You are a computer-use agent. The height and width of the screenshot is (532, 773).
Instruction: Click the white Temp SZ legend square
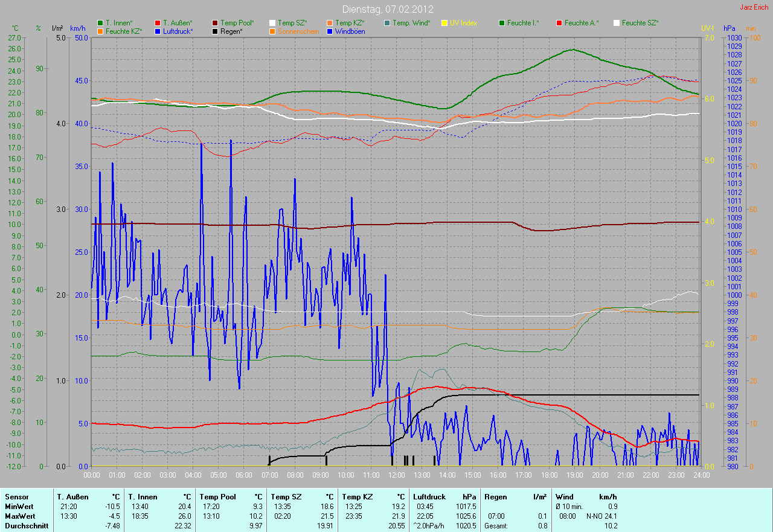[x=272, y=23]
